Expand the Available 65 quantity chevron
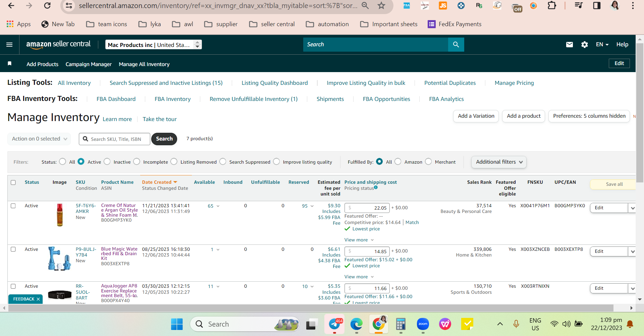Viewport: 644px width, 336px height. (x=218, y=206)
